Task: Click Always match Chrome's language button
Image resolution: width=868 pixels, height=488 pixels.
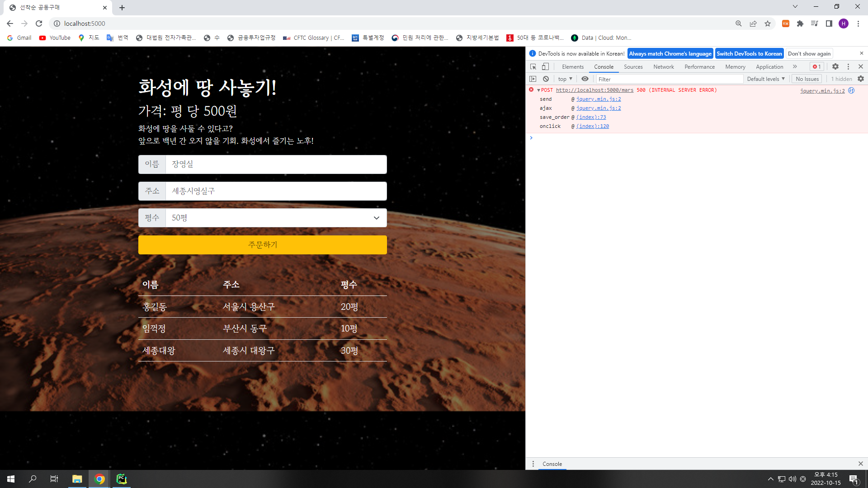Action: [x=670, y=53]
